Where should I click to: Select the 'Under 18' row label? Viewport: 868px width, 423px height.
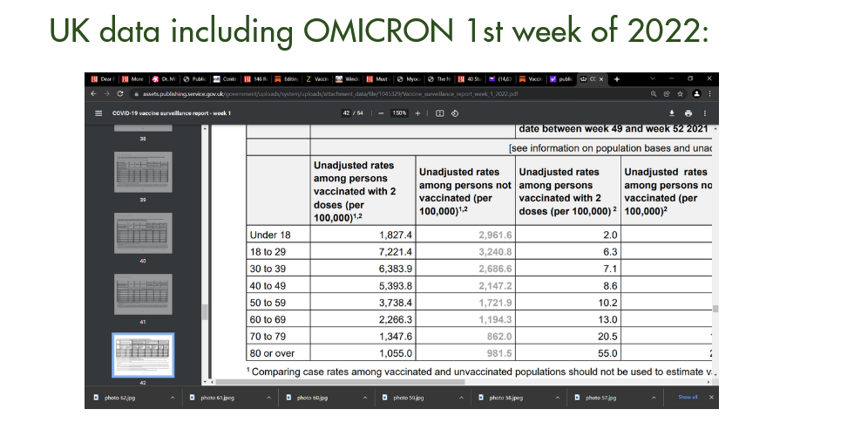pos(270,235)
